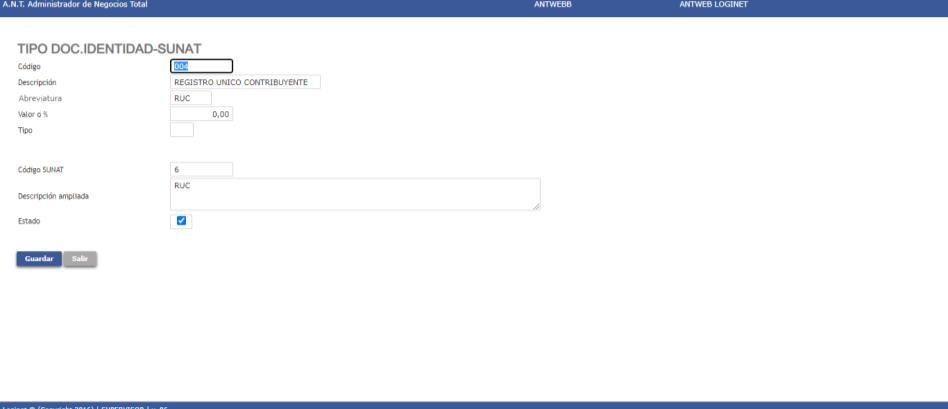Open ANTWEB LOGINET in the top bar
The height and width of the screenshot is (409, 948).
[713, 4]
